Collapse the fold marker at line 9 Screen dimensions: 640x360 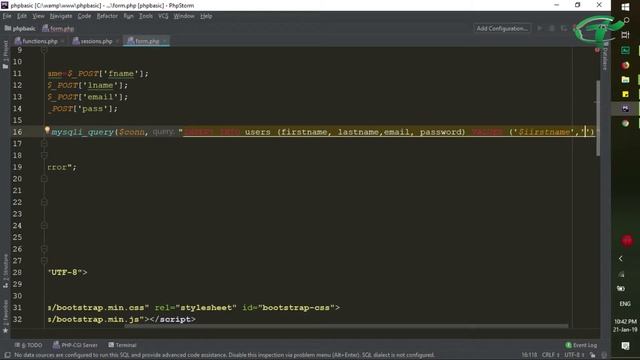44,50
